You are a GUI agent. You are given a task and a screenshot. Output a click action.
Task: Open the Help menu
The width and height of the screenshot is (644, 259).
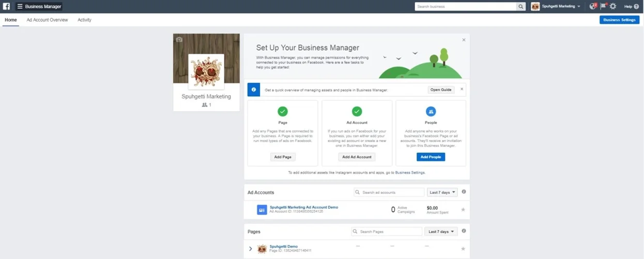(632, 6)
